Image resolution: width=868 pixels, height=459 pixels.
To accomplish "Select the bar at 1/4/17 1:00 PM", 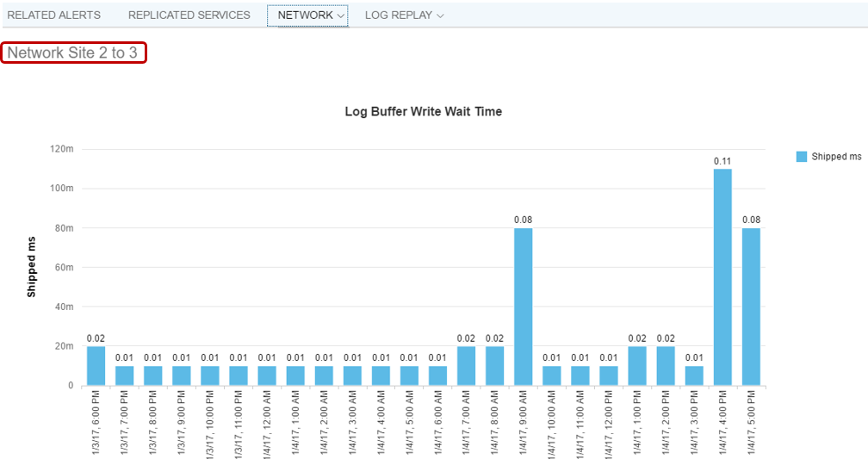I will pyautogui.click(x=637, y=366).
